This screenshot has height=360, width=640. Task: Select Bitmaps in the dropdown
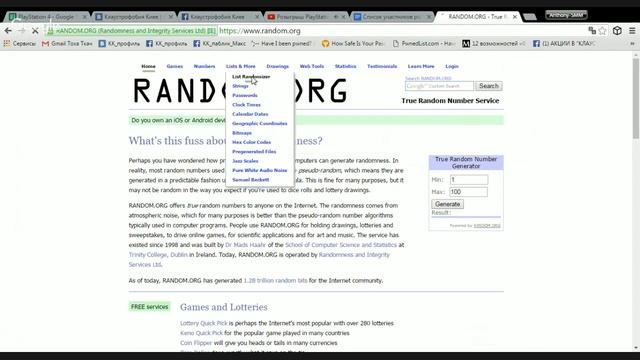[242, 133]
